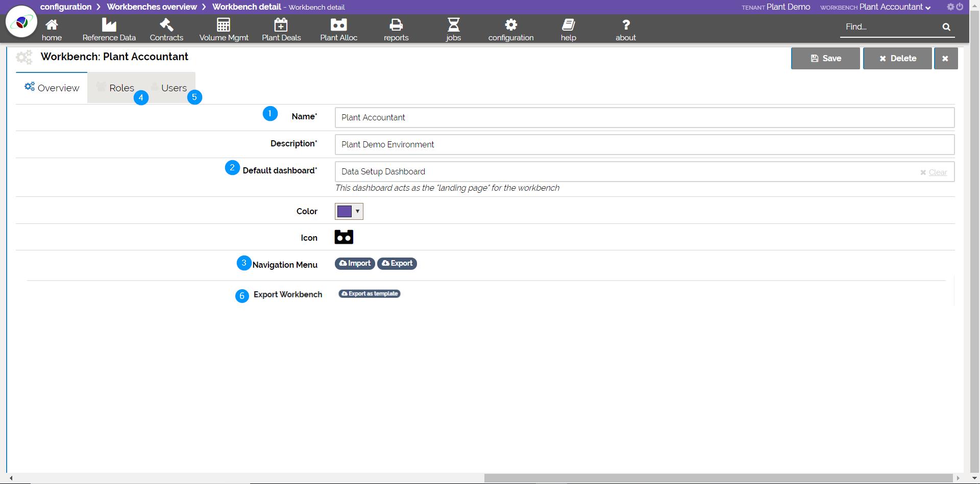Click the Import navigation menu button
Viewport: 980px width, 484px height.
355,264
